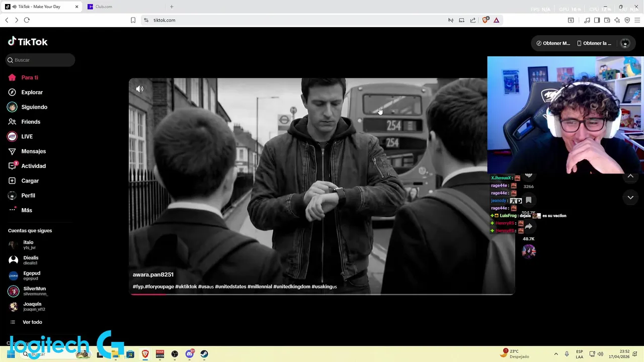Viewport: 644px width, 362px height.
Task: Open the 23°C Despejado weather widget
Action: click(516, 353)
